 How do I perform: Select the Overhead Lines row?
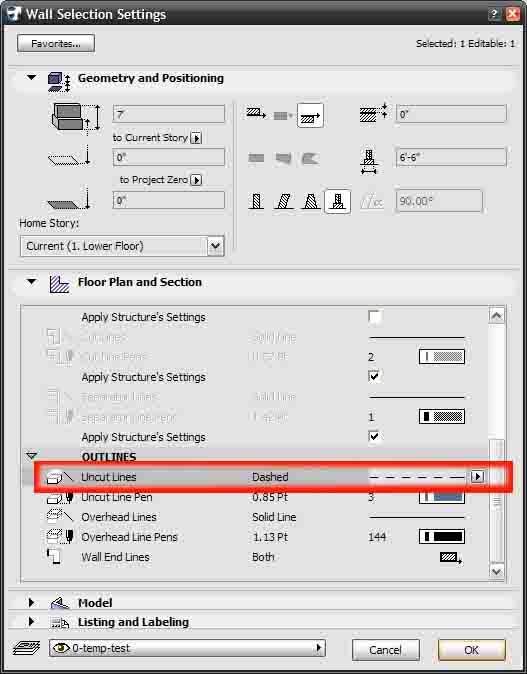(254, 517)
